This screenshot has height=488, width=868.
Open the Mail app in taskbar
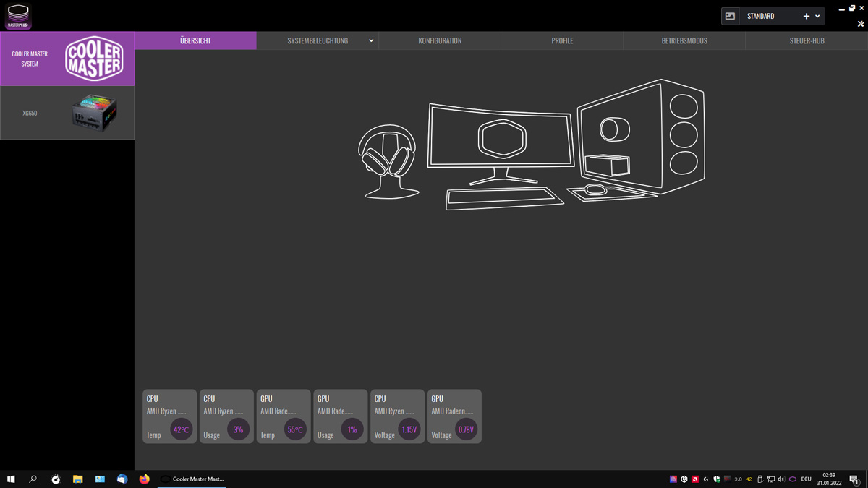(x=100, y=479)
